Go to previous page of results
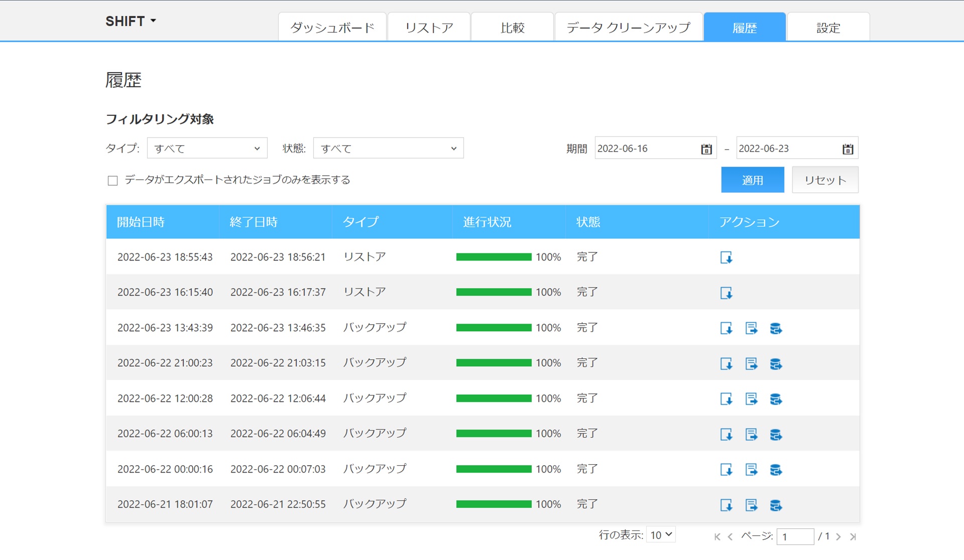Viewport: 964px width, 560px height. [x=731, y=537]
